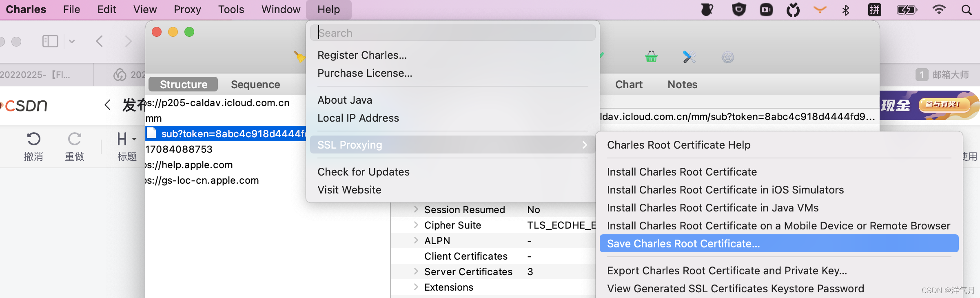
Task: Open the View menu
Action: click(145, 9)
